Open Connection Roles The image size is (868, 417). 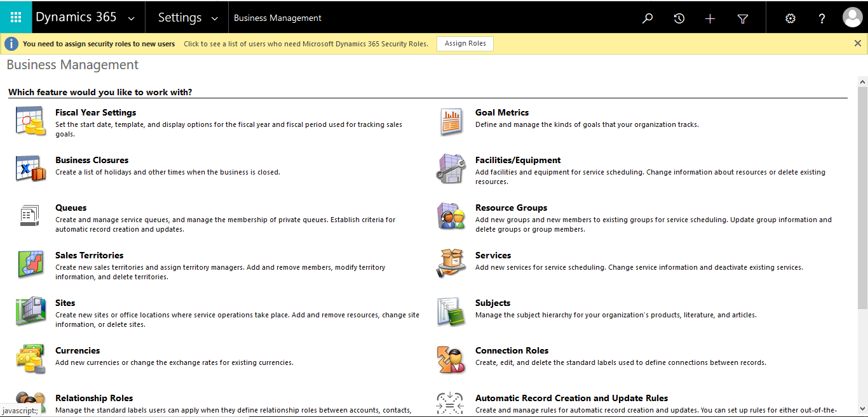tap(512, 350)
